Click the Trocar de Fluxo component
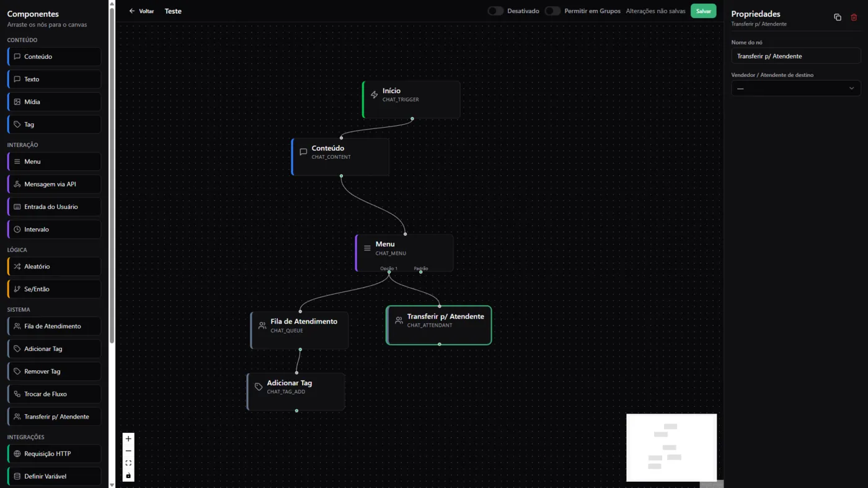 pyautogui.click(x=55, y=394)
